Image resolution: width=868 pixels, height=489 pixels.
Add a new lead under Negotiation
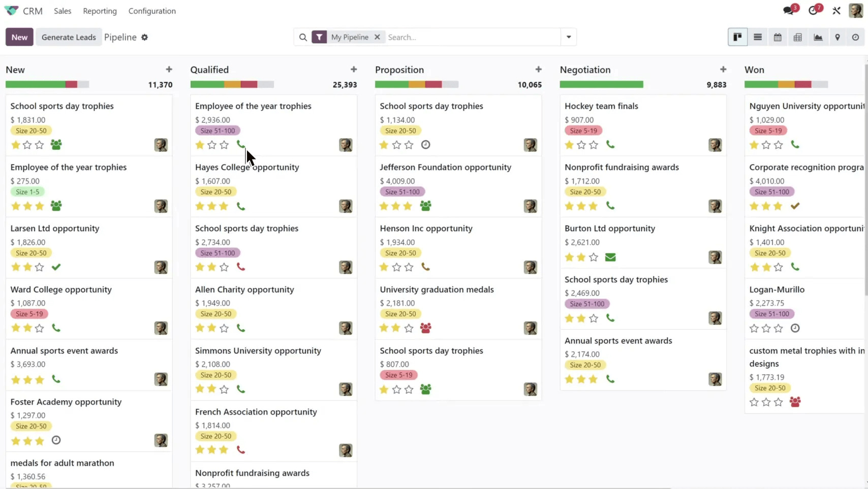point(723,69)
